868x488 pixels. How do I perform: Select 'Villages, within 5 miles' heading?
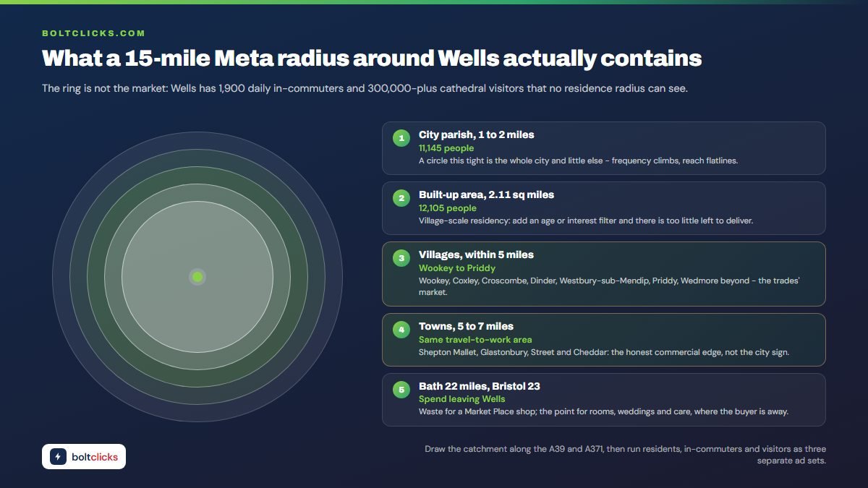click(x=476, y=254)
